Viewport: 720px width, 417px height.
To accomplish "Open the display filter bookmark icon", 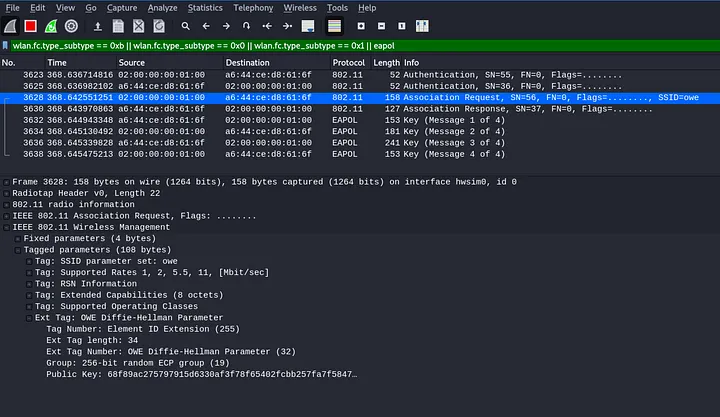I will tap(7, 45).
